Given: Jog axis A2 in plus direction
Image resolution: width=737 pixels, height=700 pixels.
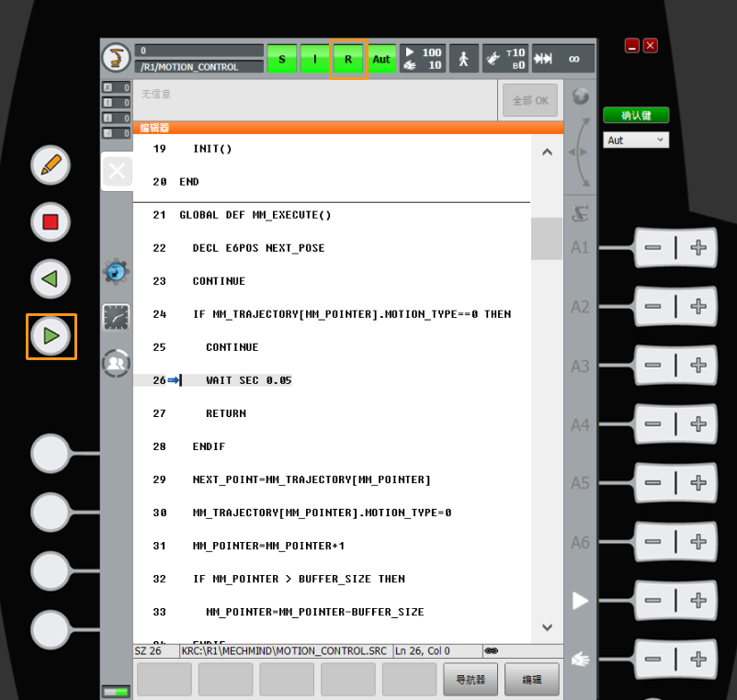Looking at the screenshot, I should coord(698,306).
